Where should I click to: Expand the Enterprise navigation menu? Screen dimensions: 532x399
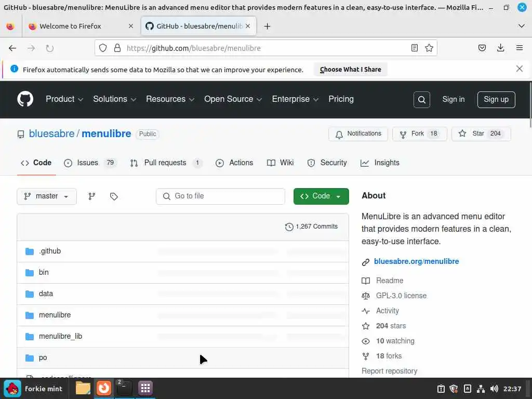295,99
